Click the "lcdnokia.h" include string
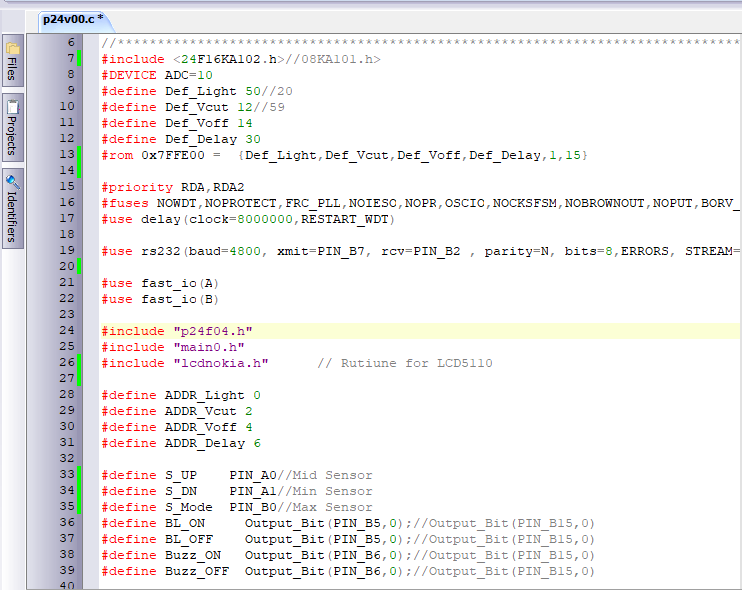742x590 pixels. (x=221, y=363)
